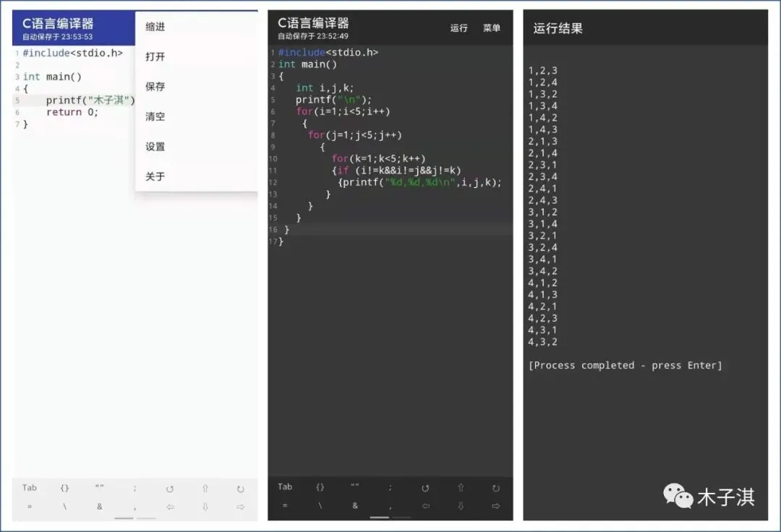
Task: Insert ampersand in the dark editor
Action: tap(355, 506)
